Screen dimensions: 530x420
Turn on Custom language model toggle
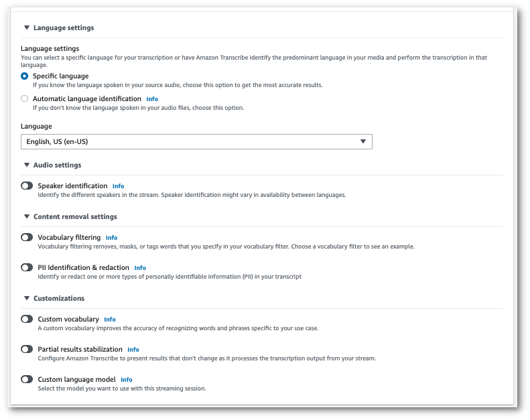[27, 379]
